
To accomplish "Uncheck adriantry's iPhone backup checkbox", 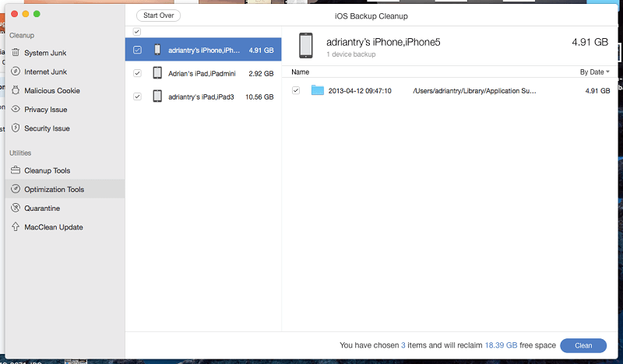I will pos(137,50).
